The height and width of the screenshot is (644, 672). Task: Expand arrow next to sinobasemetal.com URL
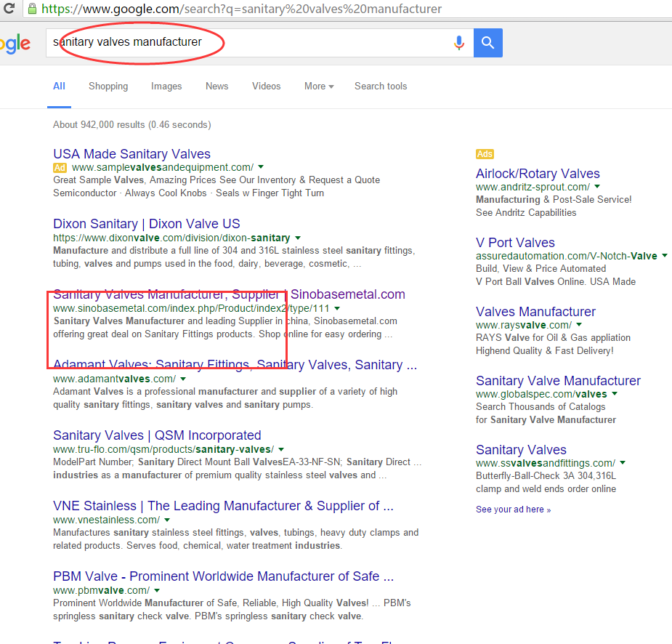click(337, 308)
